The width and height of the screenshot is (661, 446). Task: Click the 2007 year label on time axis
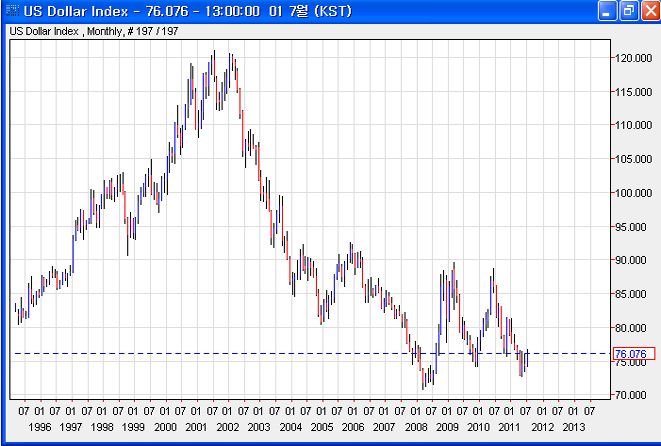pyautogui.click(x=384, y=427)
